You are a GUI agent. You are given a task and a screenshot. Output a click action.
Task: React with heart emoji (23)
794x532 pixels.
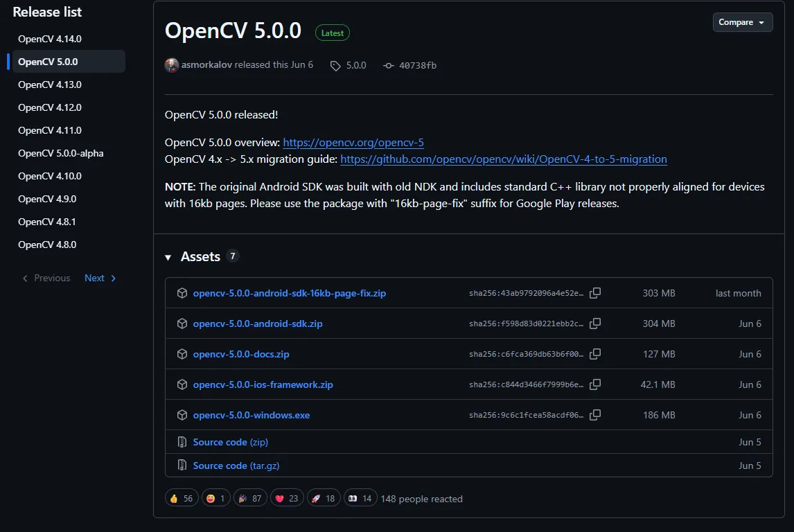[287, 498]
